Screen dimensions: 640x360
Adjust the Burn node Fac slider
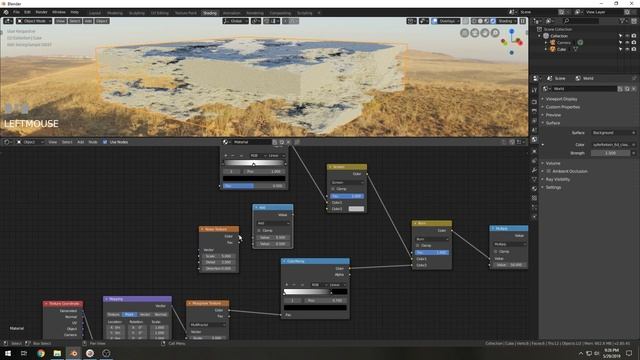[432, 253]
